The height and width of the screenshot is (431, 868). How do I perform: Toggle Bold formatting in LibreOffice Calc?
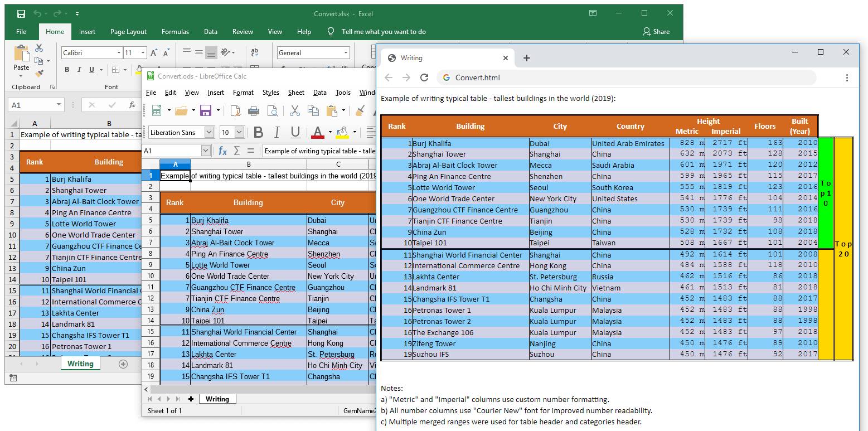258,132
